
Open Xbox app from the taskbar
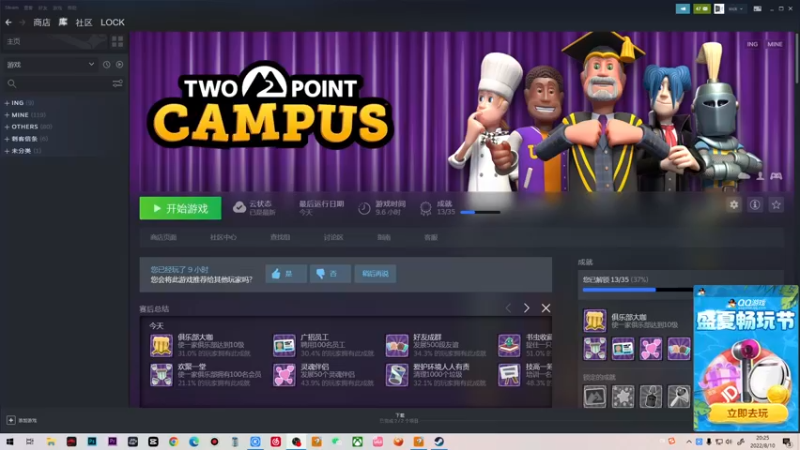click(x=357, y=441)
